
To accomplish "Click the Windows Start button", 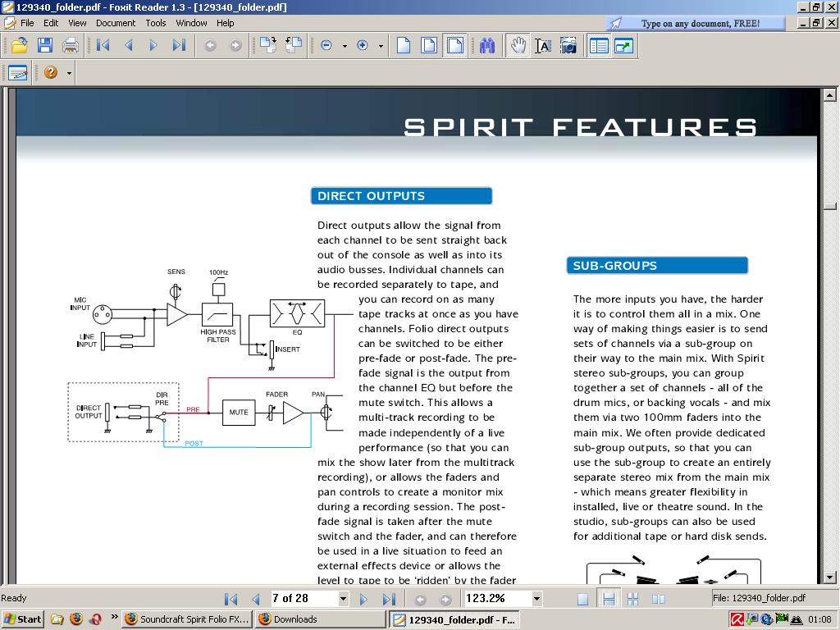I will [22, 619].
